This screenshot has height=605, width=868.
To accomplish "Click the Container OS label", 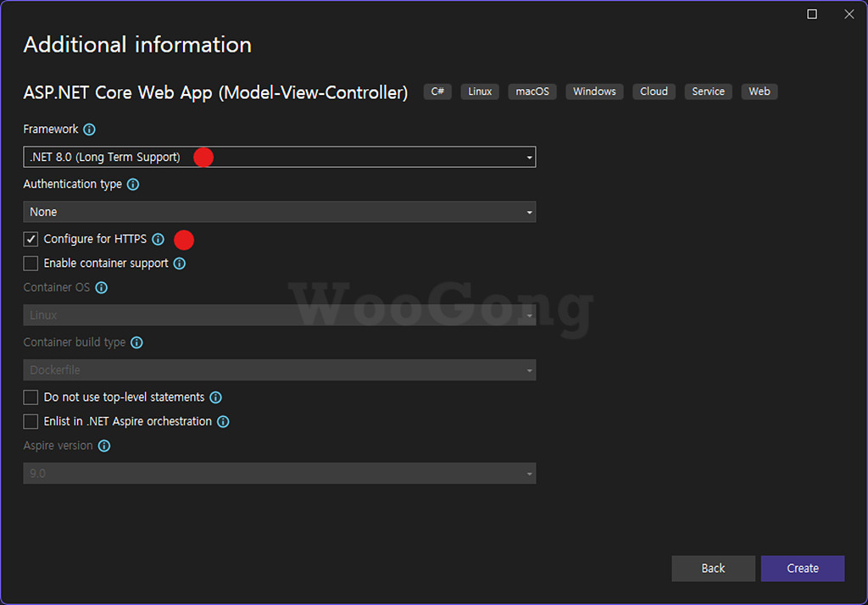I will coord(57,288).
